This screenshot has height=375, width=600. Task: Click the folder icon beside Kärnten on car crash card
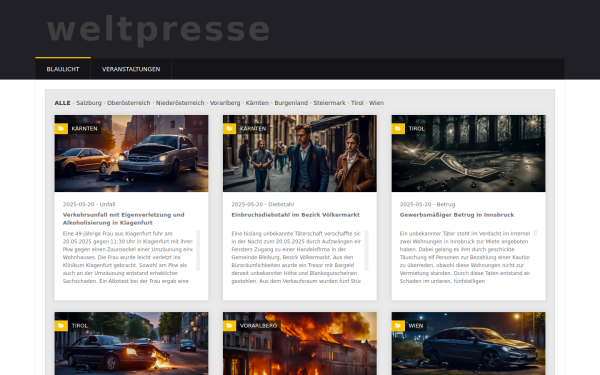(x=61, y=129)
